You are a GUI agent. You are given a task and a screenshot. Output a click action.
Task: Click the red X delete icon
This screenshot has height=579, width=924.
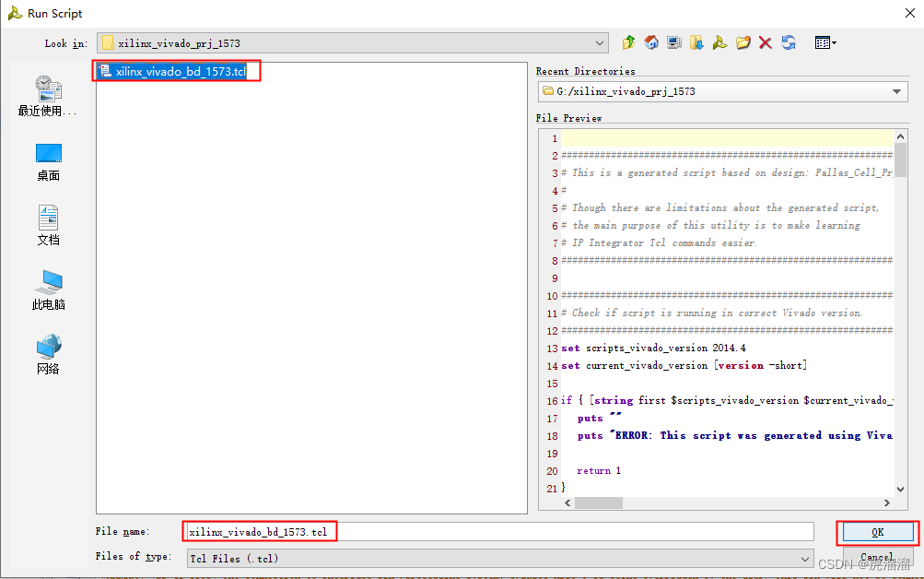766,42
